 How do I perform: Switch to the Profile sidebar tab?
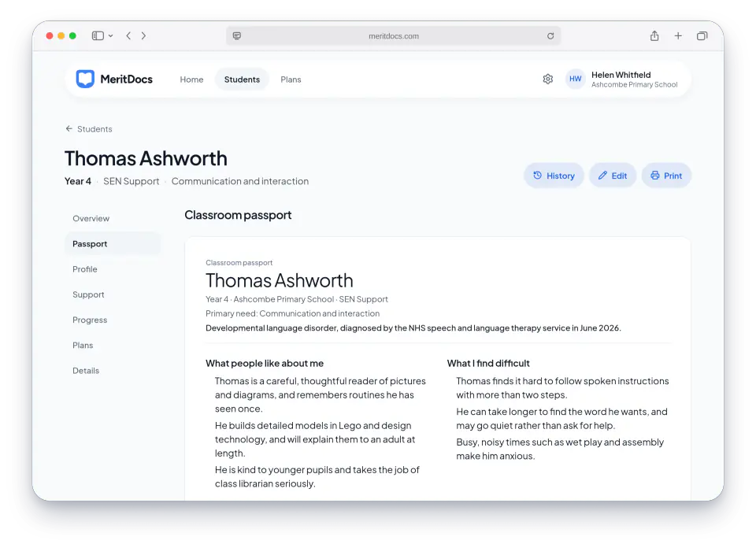113,269
